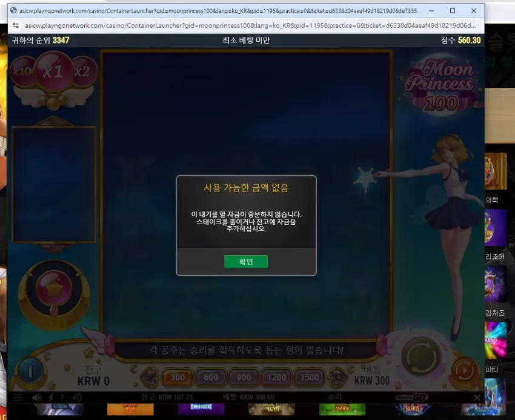The image size is (515, 420).
Task: Open the Energoonz game thumbnail
Action: tap(201, 410)
